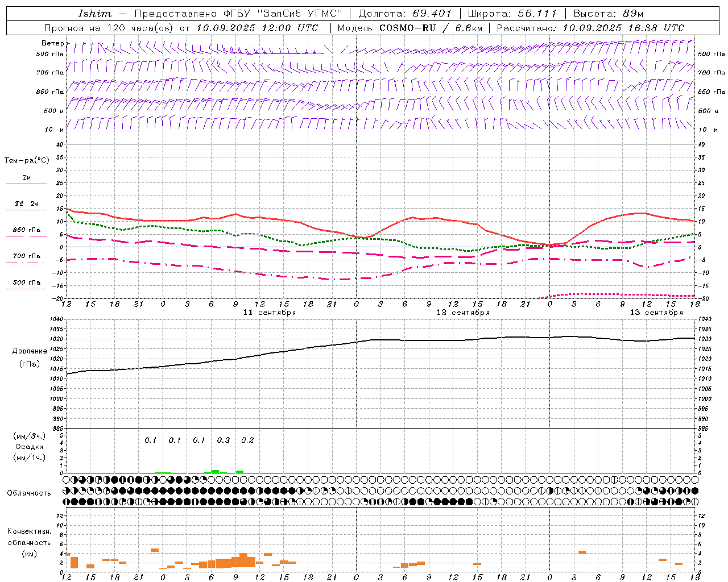The width and height of the screenshot is (728, 582).
Task: Click the "Тем-ра(°C)" temperature label
Action: tap(27, 161)
